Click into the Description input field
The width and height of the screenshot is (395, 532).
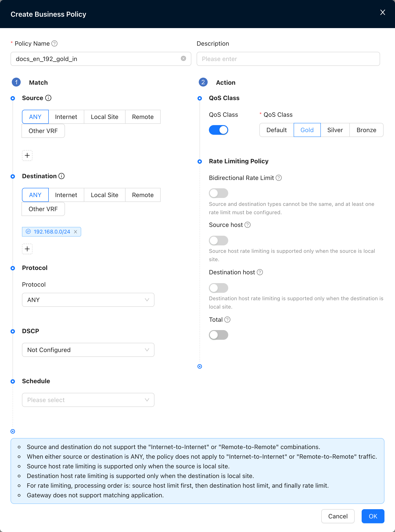(288, 59)
